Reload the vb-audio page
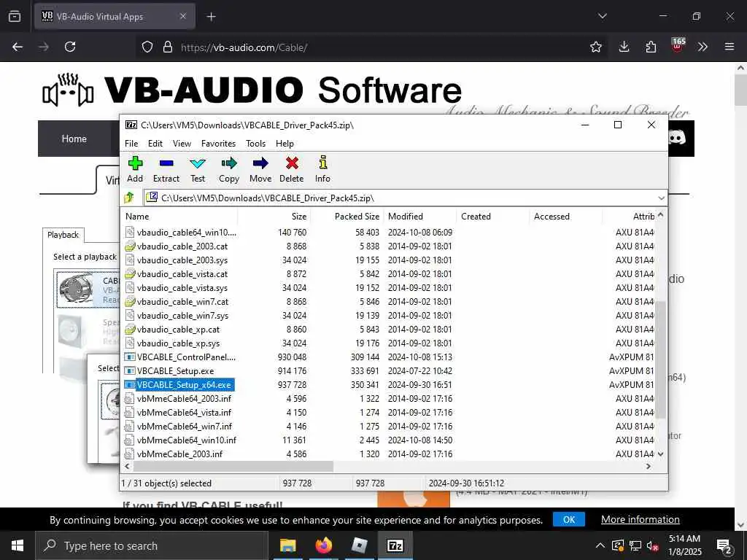 point(70,47)
